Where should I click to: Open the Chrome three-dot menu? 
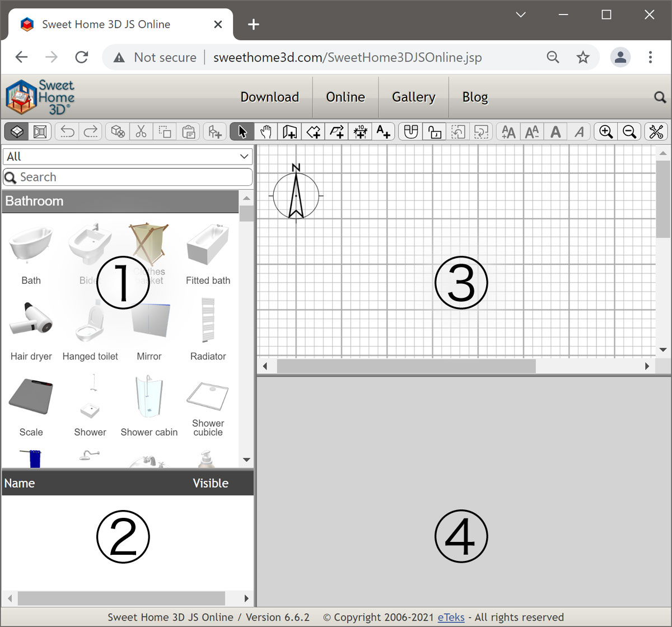pyautogui.click(x=650, y=57)
